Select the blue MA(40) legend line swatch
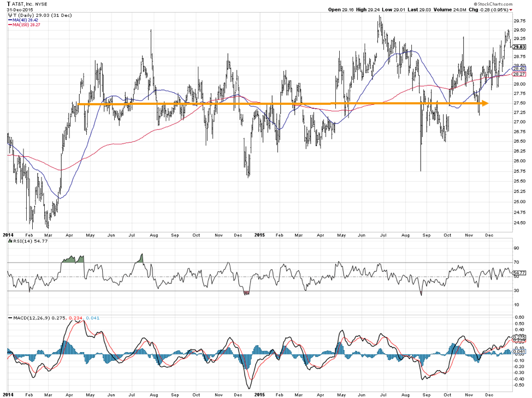The height and width of the screenshot is (398, 532). coord(10,20)
